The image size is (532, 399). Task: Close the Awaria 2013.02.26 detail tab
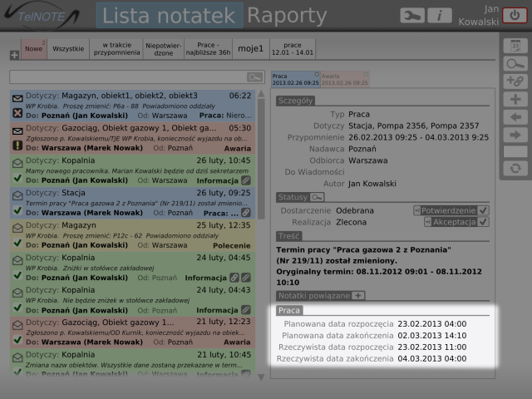[366, 74]
